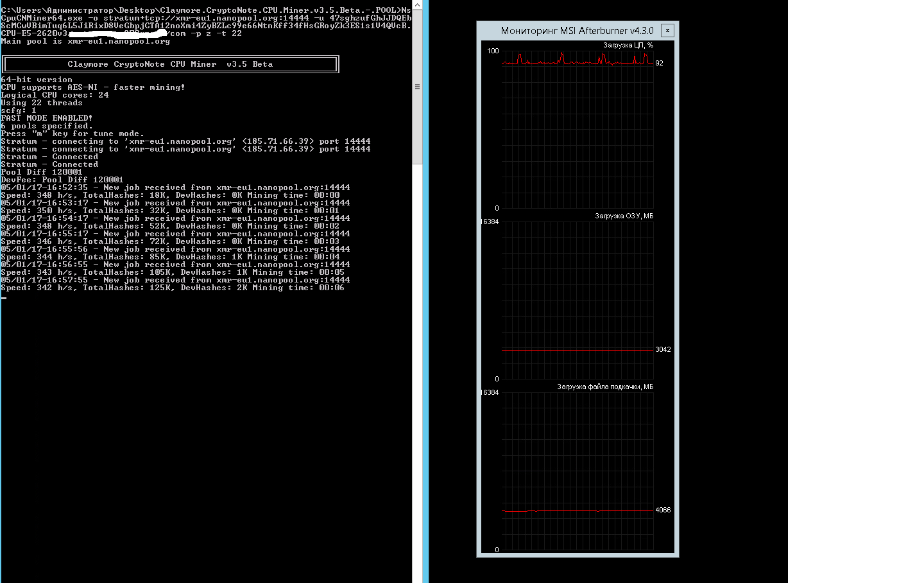Click the '64-bit version' line
Screen dimensions: 924x583
click(x=37, y=80)
